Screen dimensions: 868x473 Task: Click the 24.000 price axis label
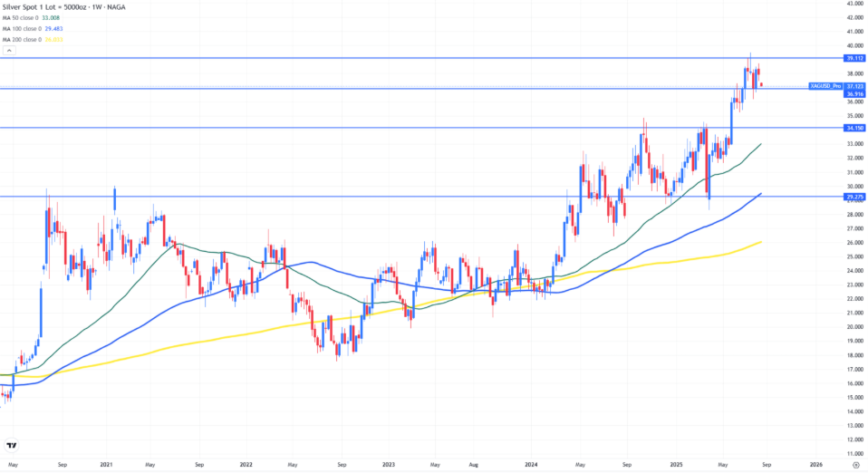854,271
